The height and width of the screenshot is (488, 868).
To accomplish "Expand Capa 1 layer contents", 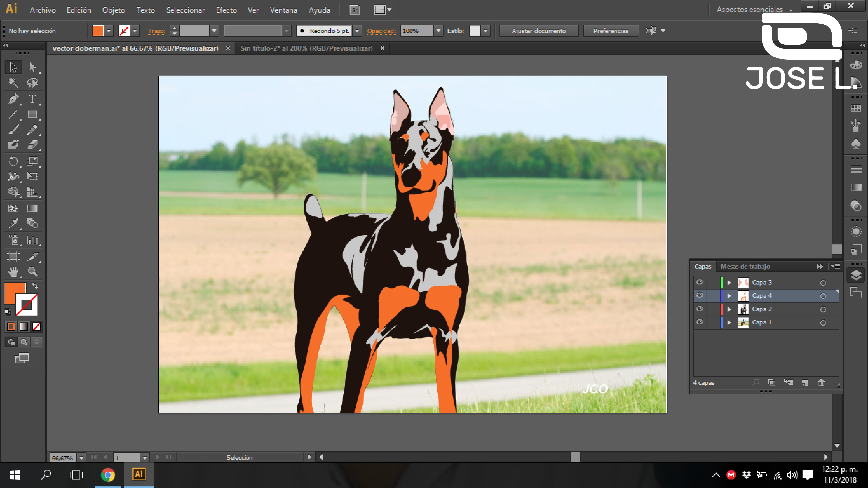I will [x=729, y=323].
